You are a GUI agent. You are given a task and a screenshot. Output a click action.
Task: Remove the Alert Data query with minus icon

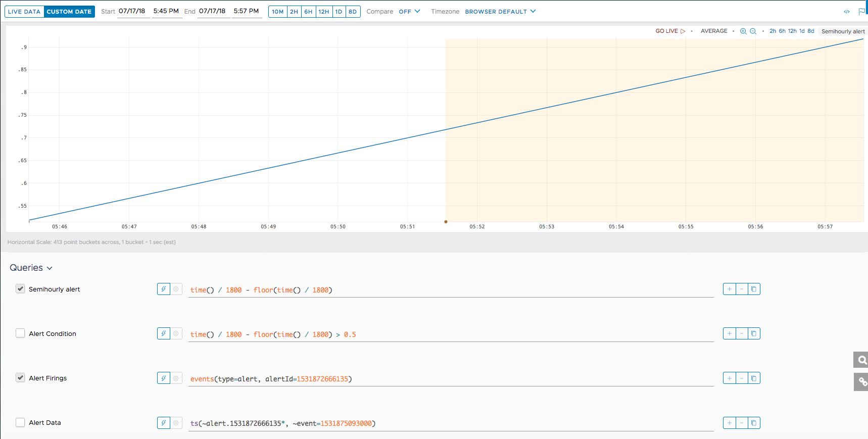[x=742, y=423]
